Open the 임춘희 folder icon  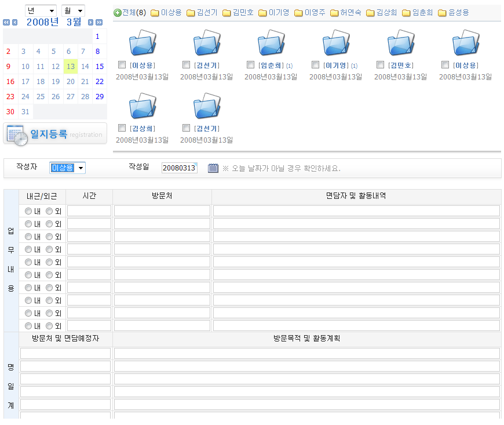tap(271, 43)
